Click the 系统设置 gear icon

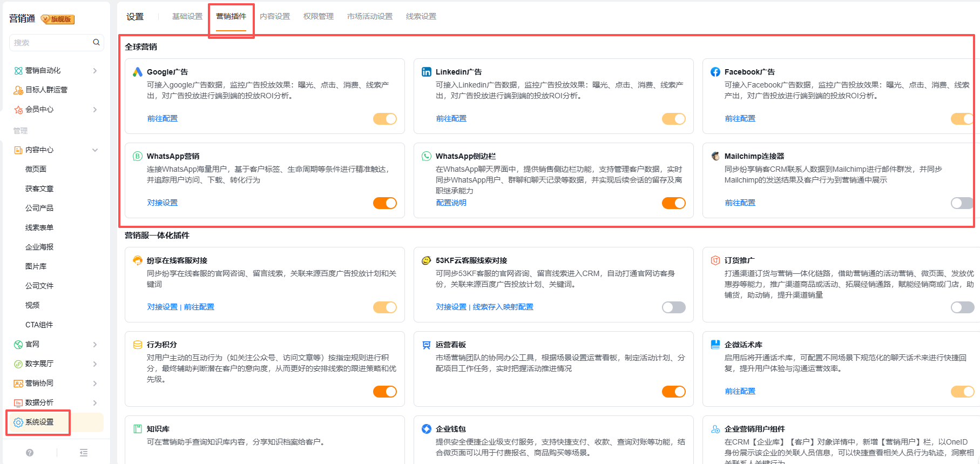coord(18,422)
